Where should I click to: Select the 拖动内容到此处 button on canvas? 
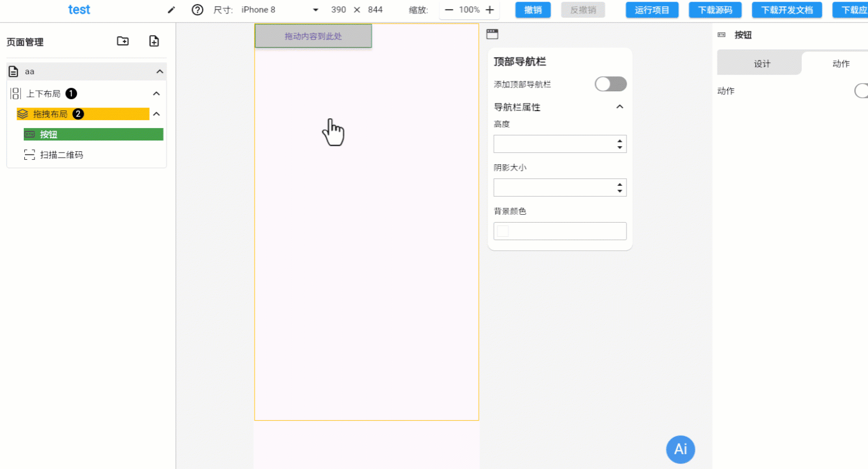(x=313, y=36)
